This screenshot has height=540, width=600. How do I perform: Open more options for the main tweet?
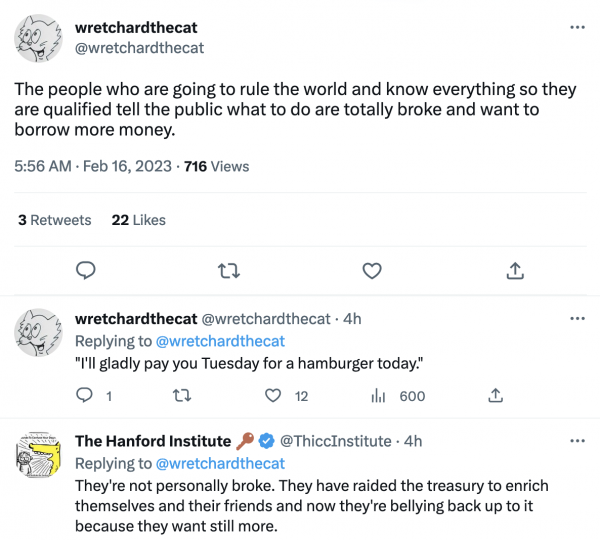point(577,27)
